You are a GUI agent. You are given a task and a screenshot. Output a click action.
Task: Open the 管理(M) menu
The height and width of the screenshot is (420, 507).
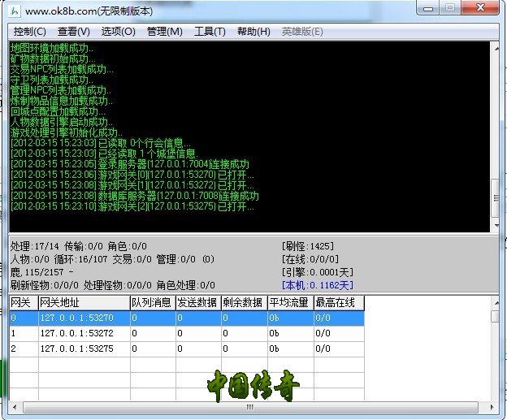[x=164, y=32]
